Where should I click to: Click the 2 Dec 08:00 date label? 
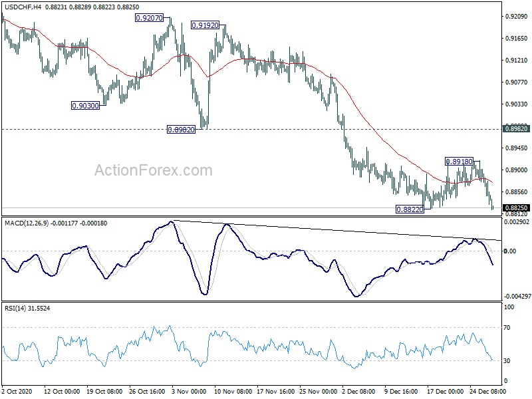click(x=358, y=391)
